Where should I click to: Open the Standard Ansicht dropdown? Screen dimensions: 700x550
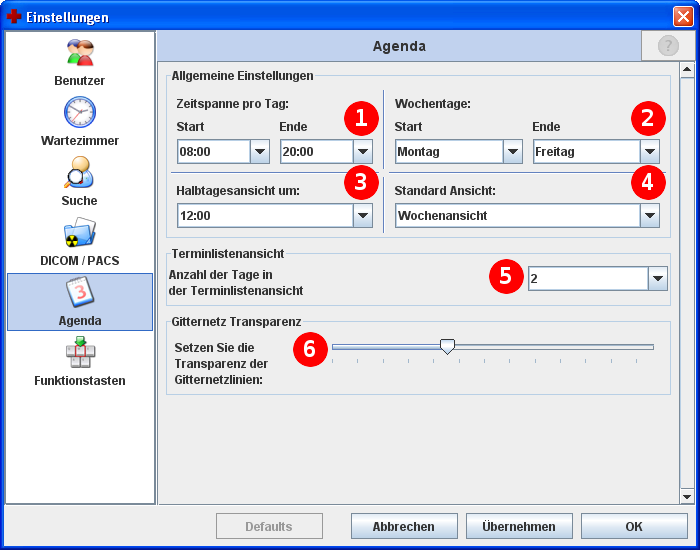click(x=650, y=215)
